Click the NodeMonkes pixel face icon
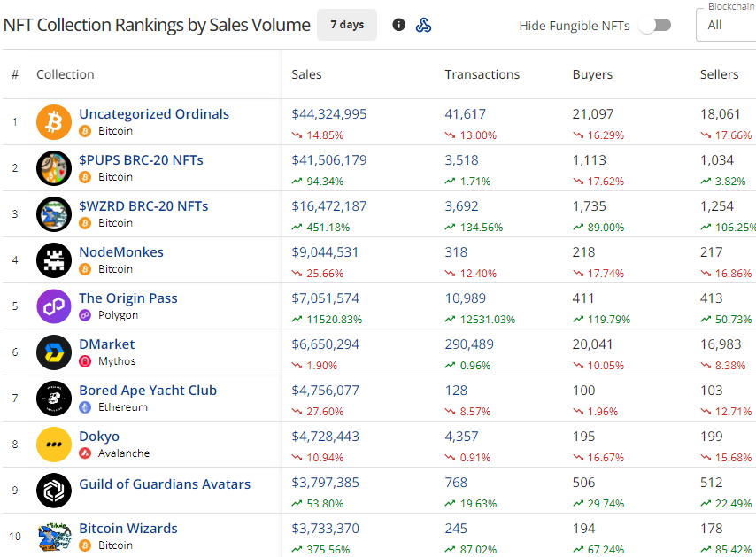756x557 pixels. tap(54, 260)
